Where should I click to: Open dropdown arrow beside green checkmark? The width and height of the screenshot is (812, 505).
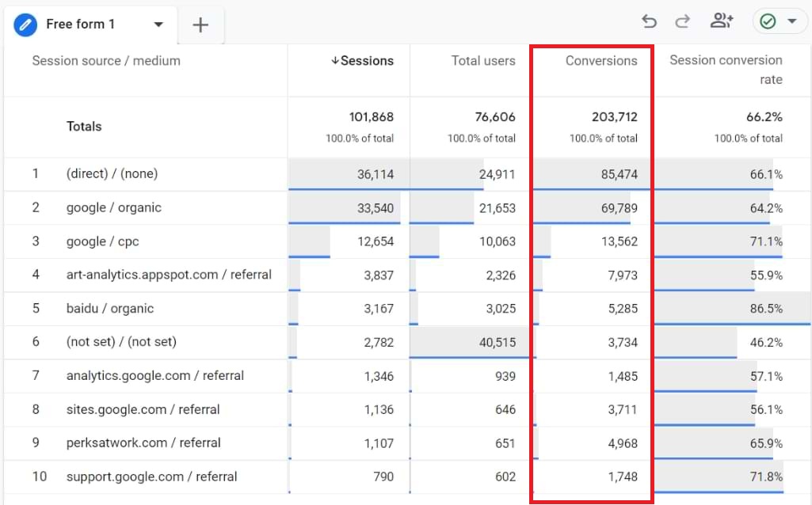pyautogui.click(x=791, y=21)
